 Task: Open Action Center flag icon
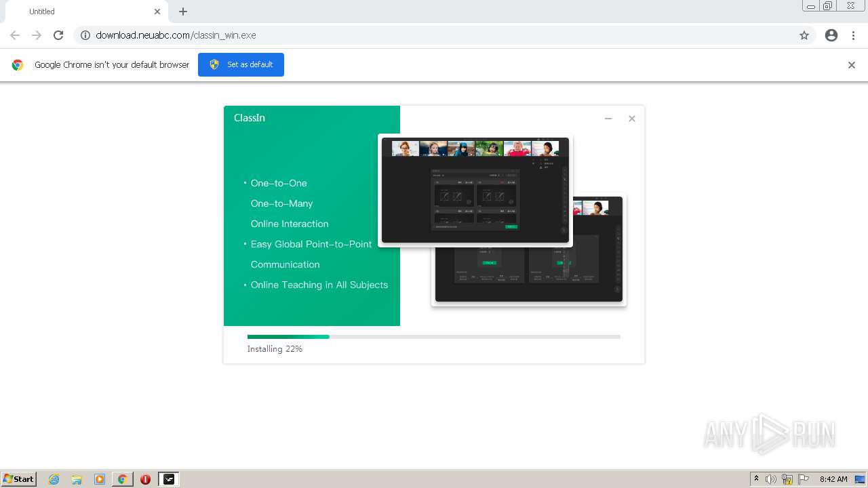[804, 479]
